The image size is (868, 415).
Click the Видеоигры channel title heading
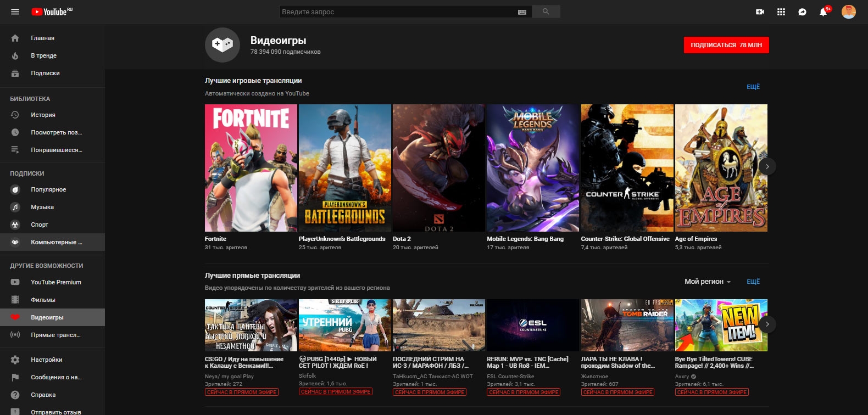279,40
